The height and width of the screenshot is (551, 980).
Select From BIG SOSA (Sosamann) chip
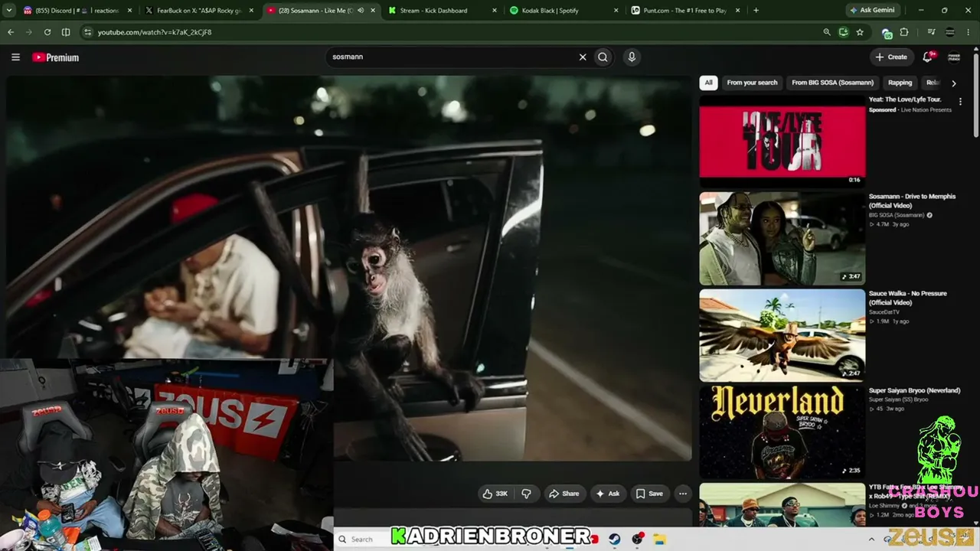click(x=832, y=83)
